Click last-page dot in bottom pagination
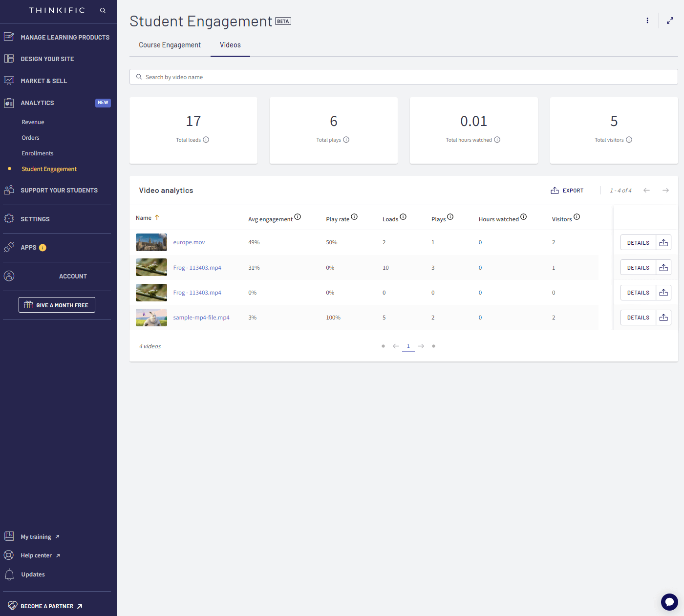684x616 pixels. point(433,346)
